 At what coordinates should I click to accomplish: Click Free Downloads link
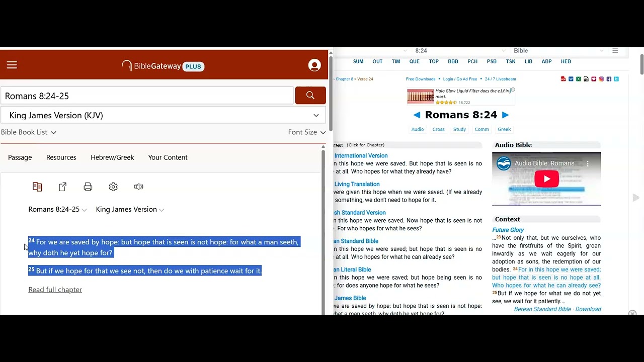coord(421,79)
